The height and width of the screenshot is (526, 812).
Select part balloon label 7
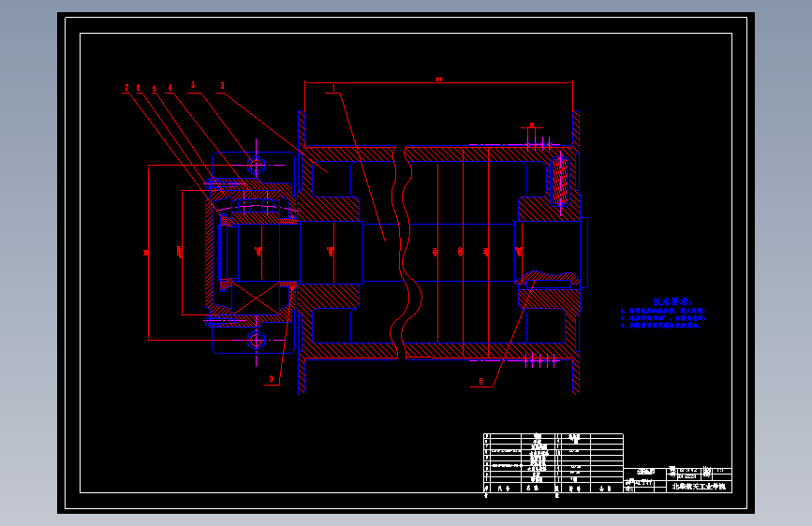click(126, 88)
